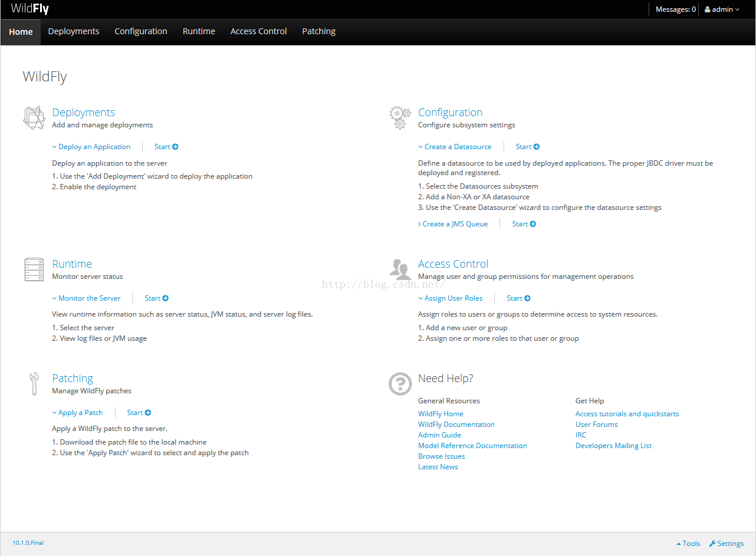Image resolution: width=756 pixels, height=556 pixels.
Task: Click the Deployments section icon
Action: point(34,118)
